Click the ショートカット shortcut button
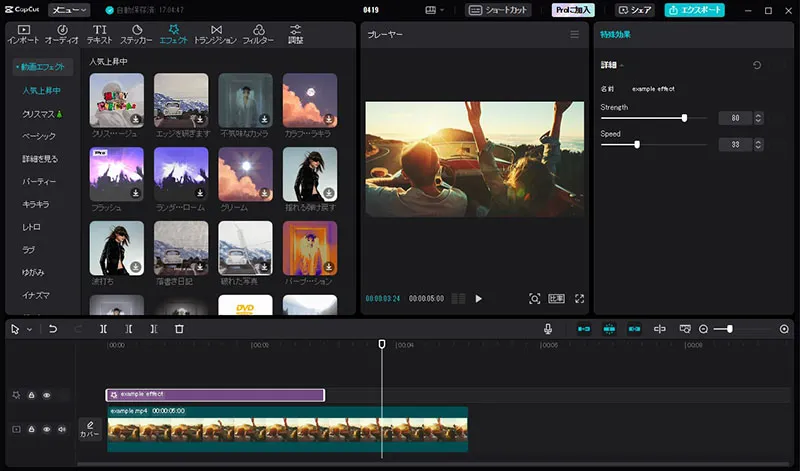Image resolution: width=800 pixels, height=471 pixels. (x=499, y=10)
